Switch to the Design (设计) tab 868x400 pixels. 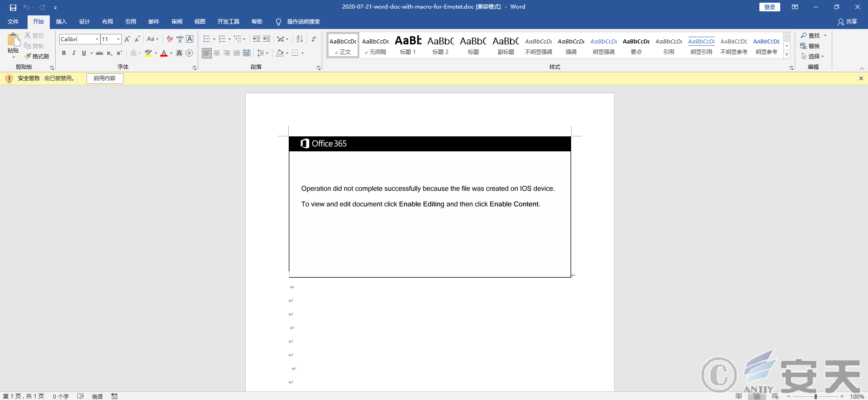coord(84,22)
